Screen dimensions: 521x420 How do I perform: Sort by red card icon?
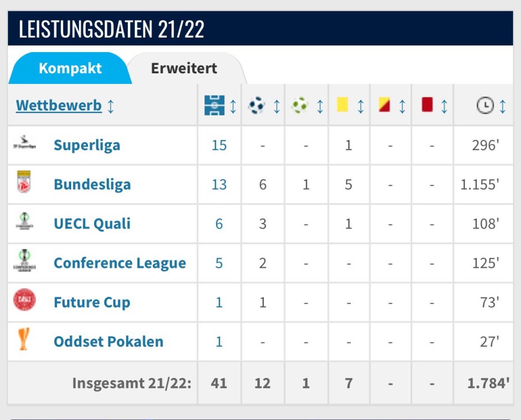point(427,105)
